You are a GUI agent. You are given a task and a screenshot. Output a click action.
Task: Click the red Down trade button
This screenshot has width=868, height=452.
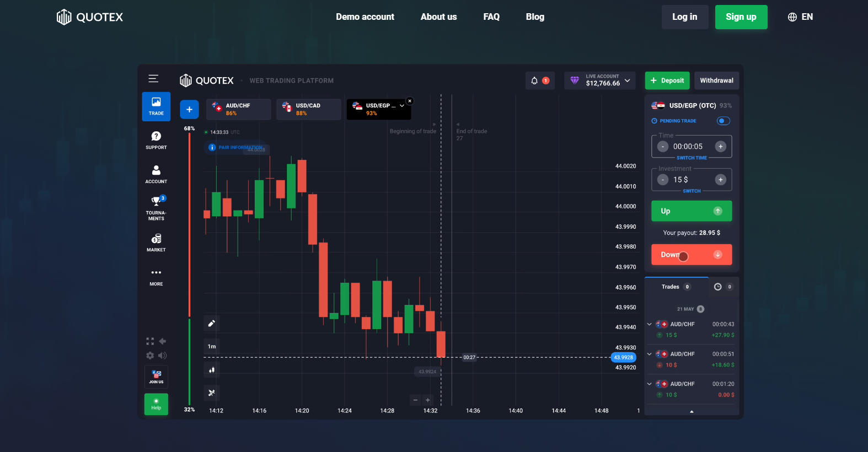[692, 255]
